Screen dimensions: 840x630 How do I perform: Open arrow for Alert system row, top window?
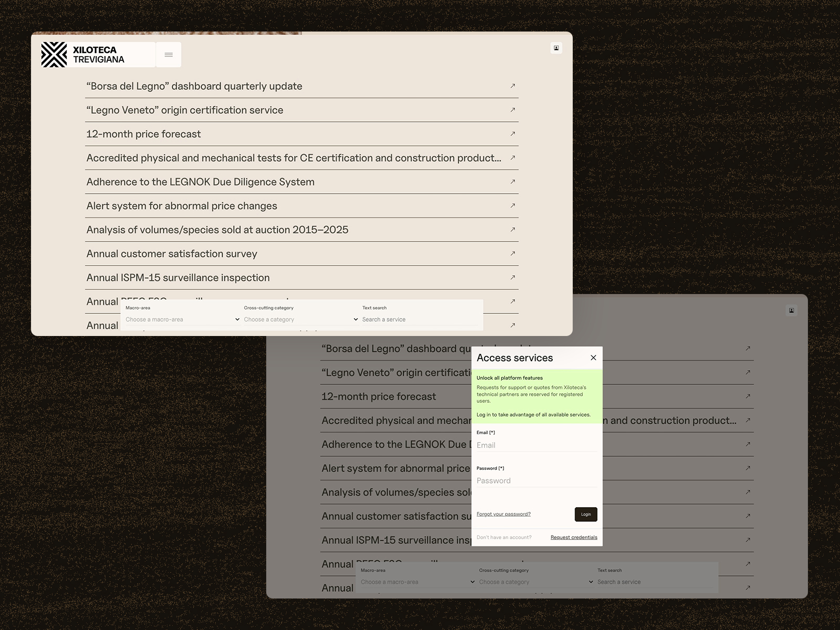(x=513, y=205)
